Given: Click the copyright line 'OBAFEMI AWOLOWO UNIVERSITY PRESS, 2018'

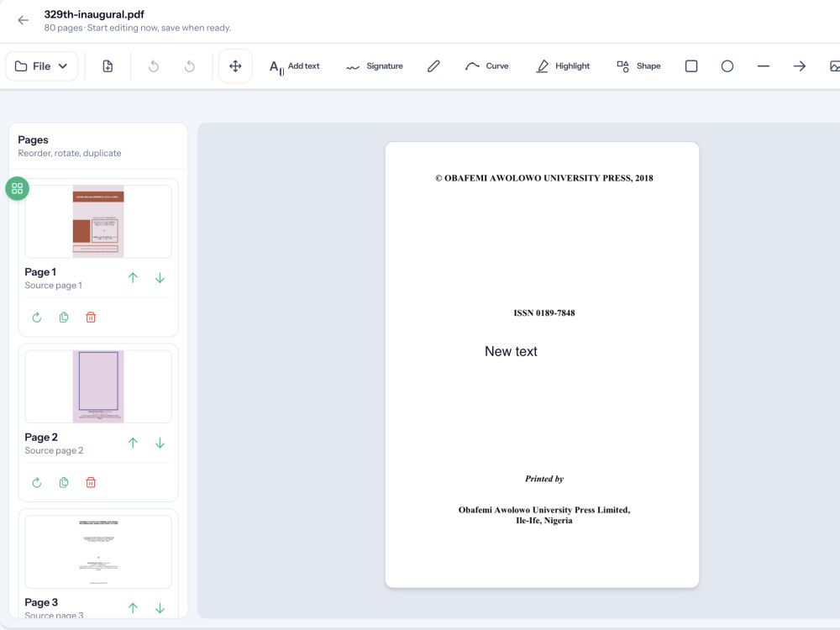Looking at the screenshot, I should click(543, 178).
